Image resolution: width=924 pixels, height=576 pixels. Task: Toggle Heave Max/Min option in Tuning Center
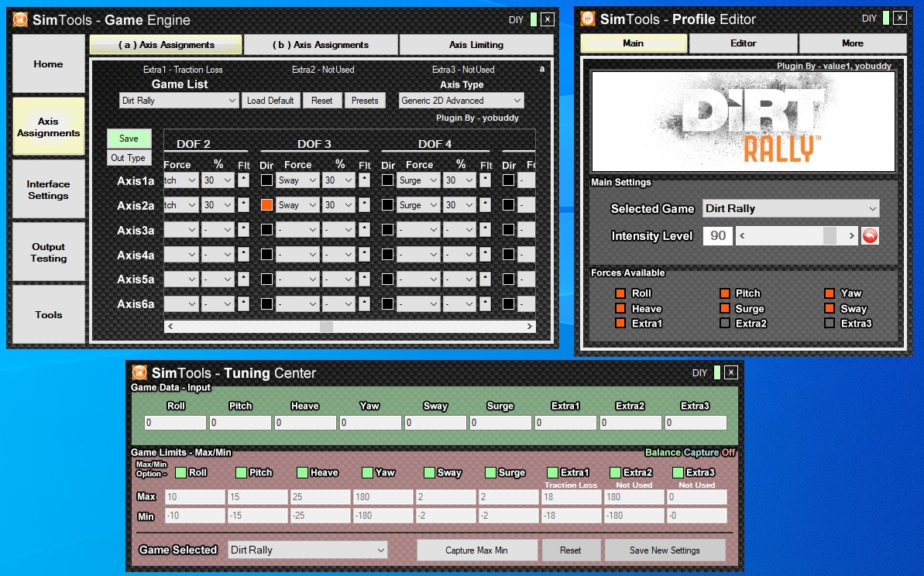point(302,472)
